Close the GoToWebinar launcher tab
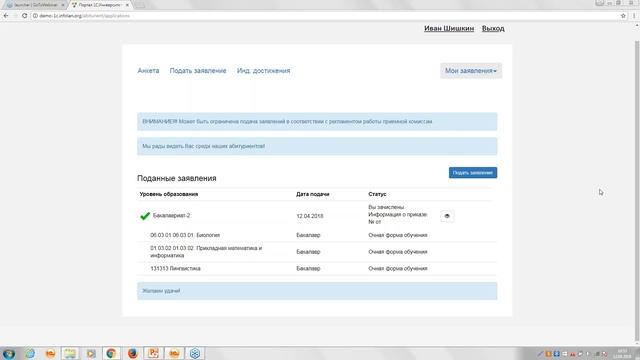This screenshot has width=640, height=360. coord(63,5)
